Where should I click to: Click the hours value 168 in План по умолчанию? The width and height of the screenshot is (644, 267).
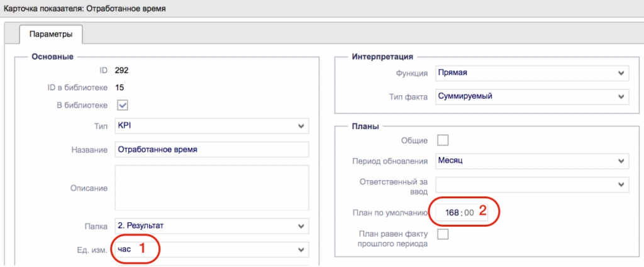tap(452, 213)
